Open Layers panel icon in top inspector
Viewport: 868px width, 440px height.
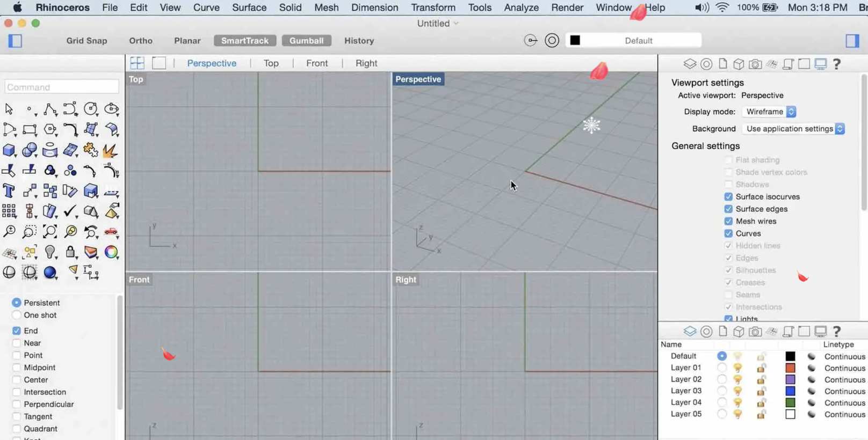coord(690,64)
